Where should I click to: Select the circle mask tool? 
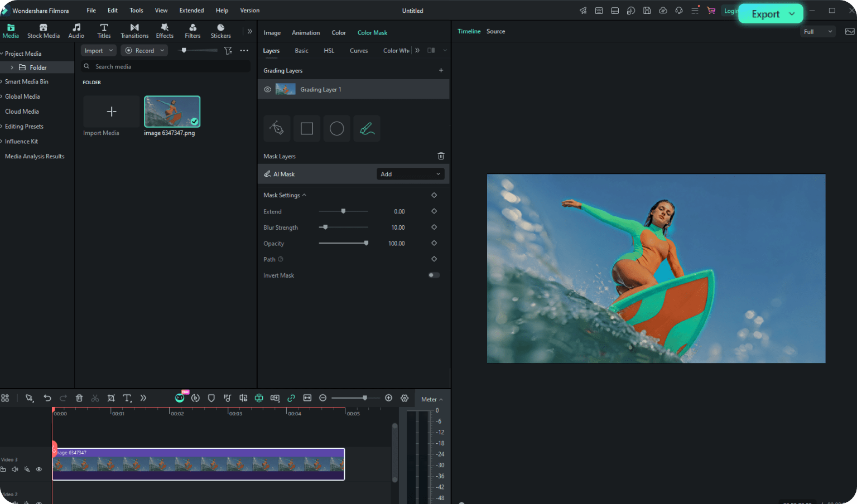coord(337,129)
